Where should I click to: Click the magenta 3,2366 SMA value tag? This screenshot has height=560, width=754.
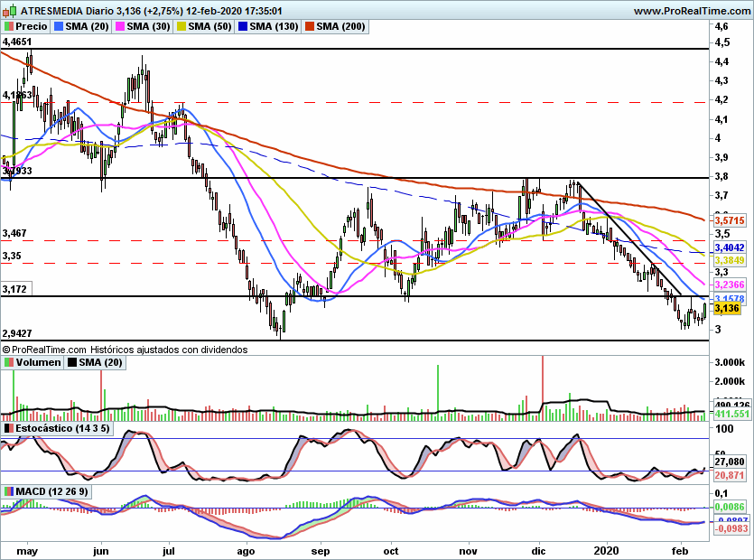click(x=730, y=285)
